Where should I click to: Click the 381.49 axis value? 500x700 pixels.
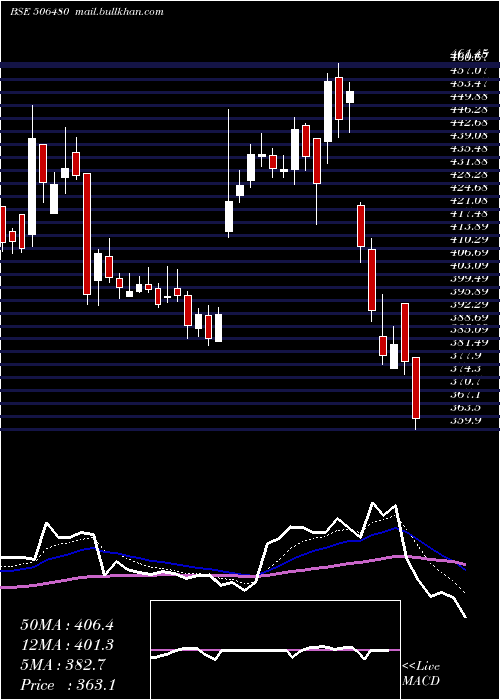point(468,343)
